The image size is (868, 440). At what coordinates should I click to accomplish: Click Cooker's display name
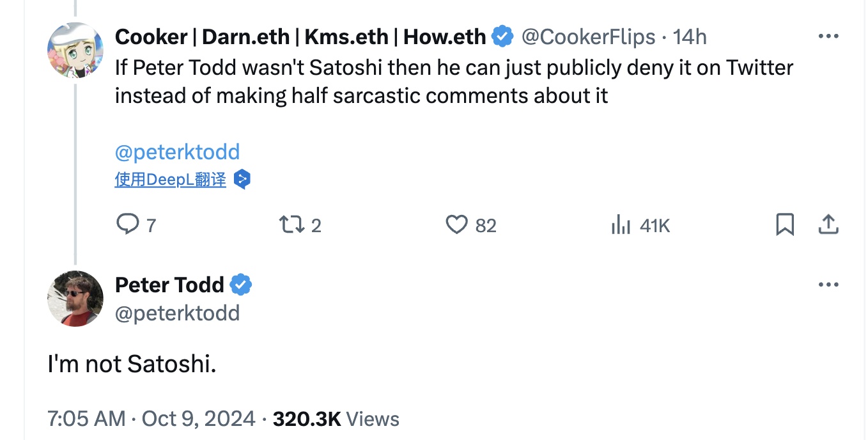[300, 37]
